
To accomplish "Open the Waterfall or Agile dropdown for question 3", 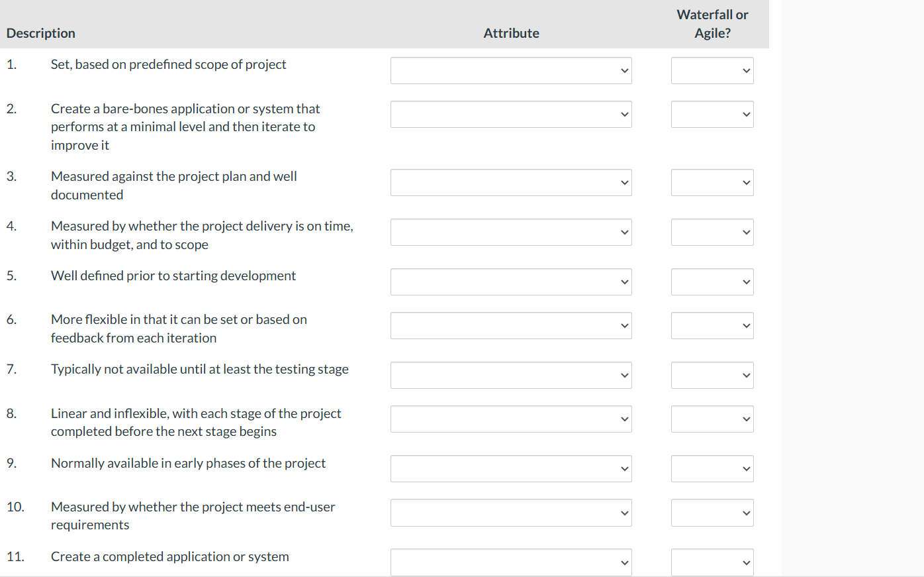I will tap(712, 182).
